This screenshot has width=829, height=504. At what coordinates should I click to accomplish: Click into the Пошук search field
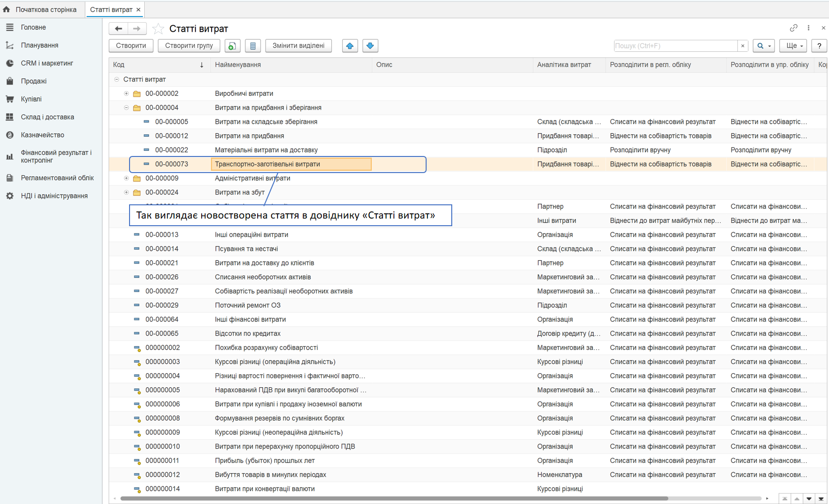click(x=675, y=46)
